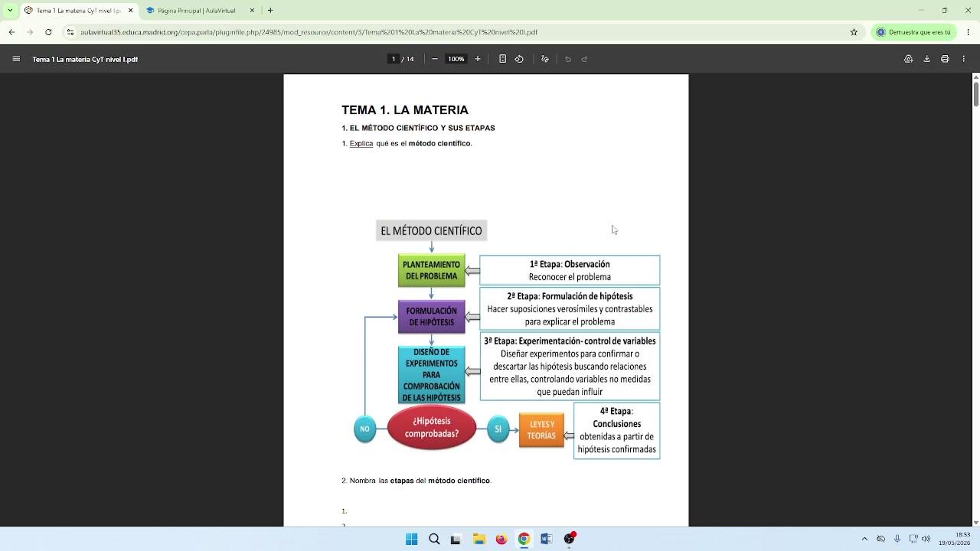Go forward in browser history
The image size is (980, 551).
(x=30, y=32)
